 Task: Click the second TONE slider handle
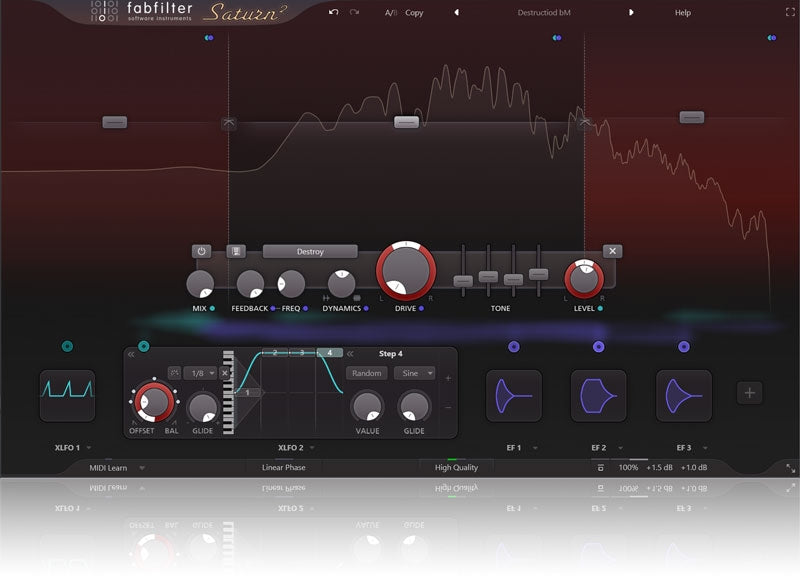coord(488,276)
